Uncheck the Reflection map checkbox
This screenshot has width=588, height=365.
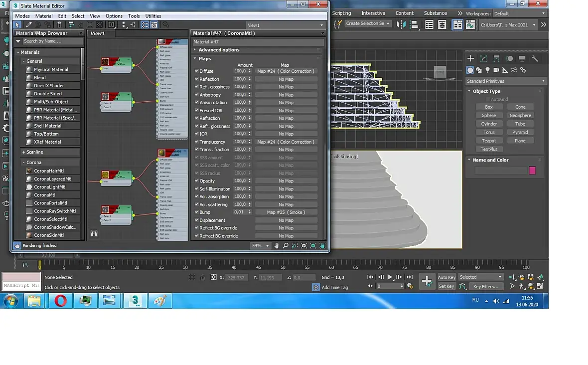coord(196,79)
